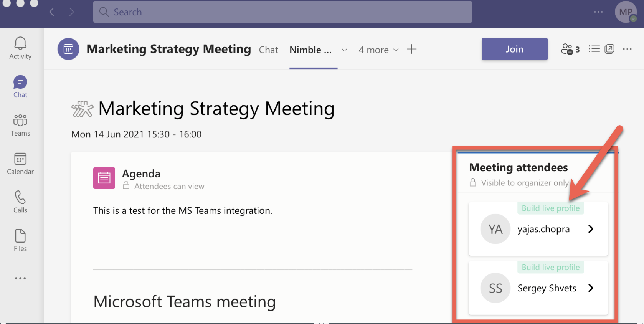Click into the Search field
The width and height of the screenshot is (644, 324).
point(282,12)
